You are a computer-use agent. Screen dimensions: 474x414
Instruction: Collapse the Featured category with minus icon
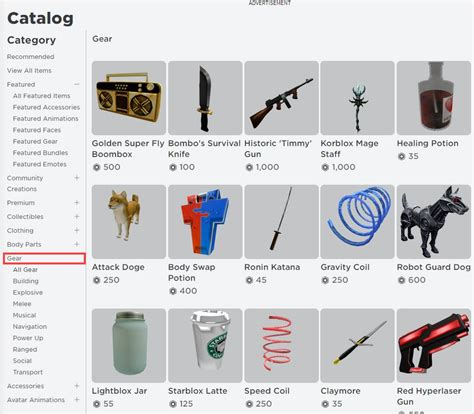77,84
